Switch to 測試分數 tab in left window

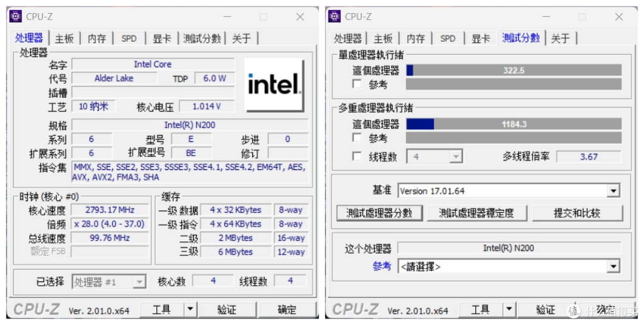coord(202,39)
